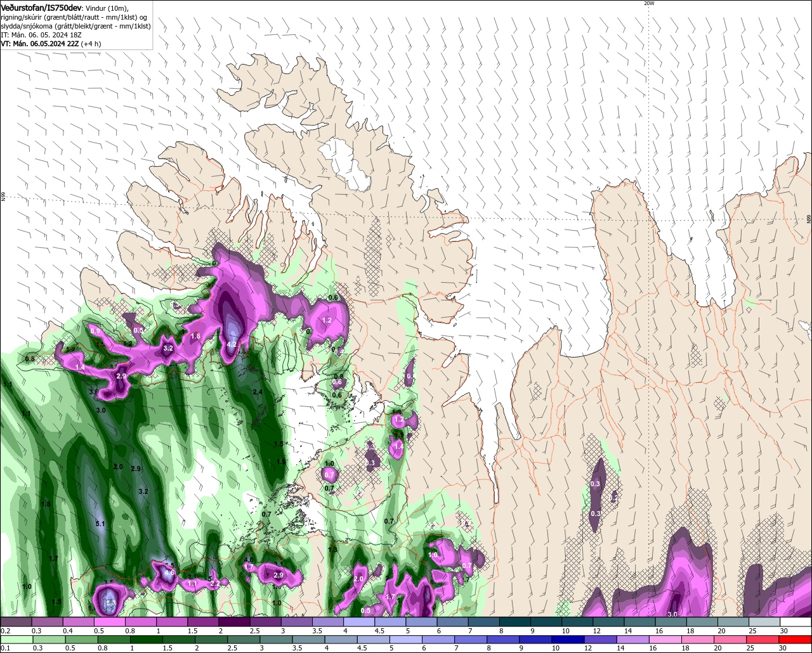812x653 pixels.
Task: Click the '0.2' label on the upper snow scale
Action: pos(6,631)
